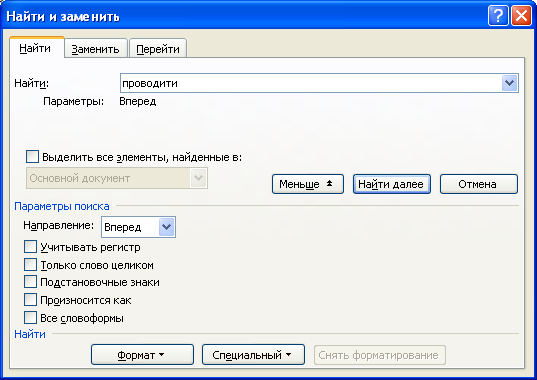Image resolution: width=537 pixels, height=380 pixels.
Task: Expand the Направление direction dropdown
Action: point(166,227)
